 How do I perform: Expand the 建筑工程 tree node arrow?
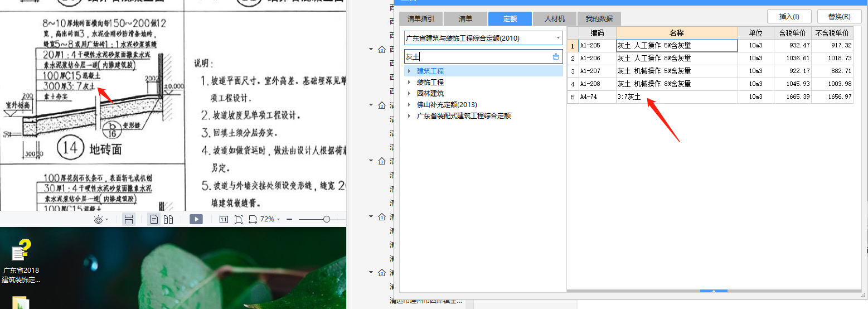(x=409, y=71)
